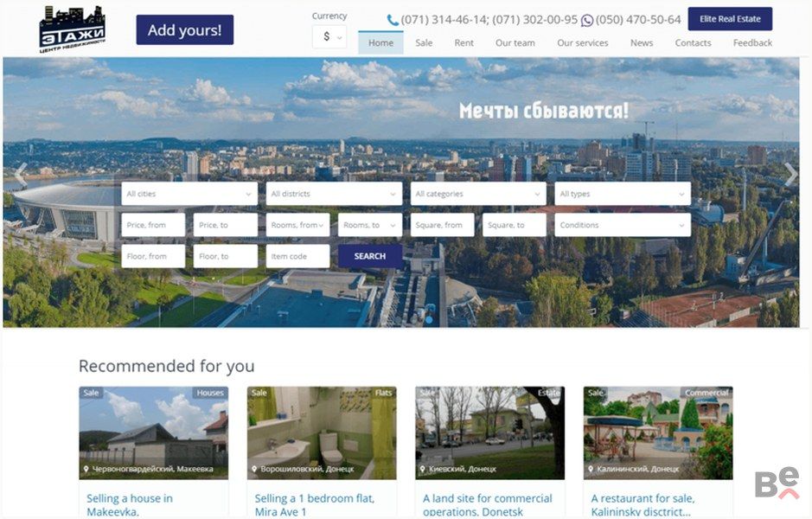Click the phone number (071) 314-46-14
This screenshot has height=519, width=812.
[444, 20]
